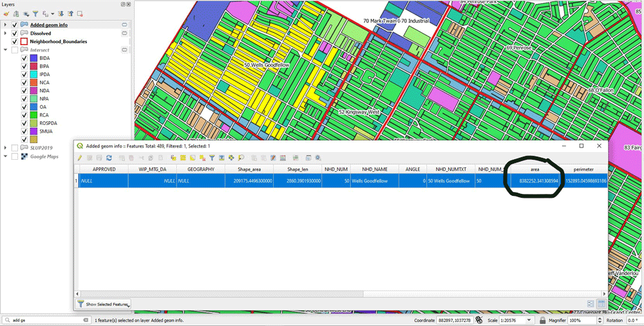Select row 1 header in table
Viewport: 644px width, 326px height.
click(x=77, y=180)
